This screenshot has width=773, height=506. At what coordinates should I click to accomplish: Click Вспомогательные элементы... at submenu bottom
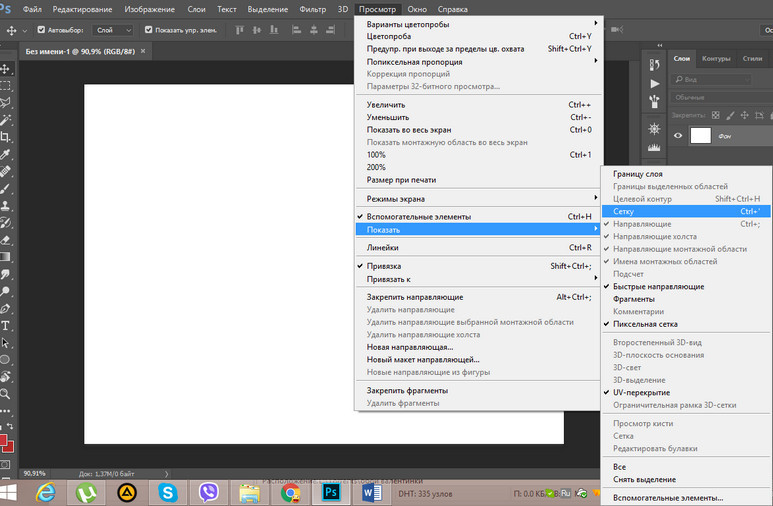click(x=686, y=498)
